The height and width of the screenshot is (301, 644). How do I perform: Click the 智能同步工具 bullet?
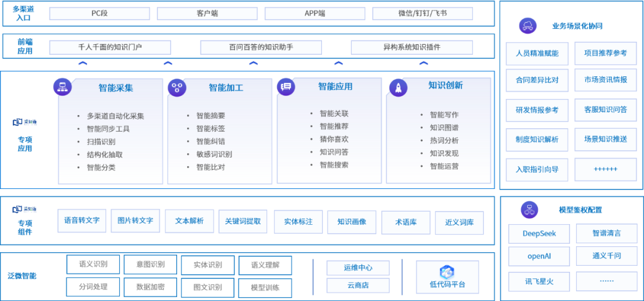tap(108, 129)
